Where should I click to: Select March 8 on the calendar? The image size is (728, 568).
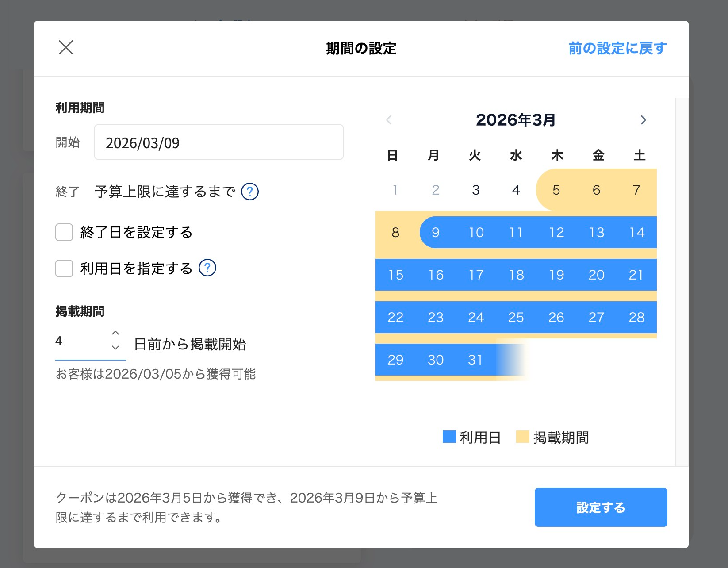click(395, 232)
